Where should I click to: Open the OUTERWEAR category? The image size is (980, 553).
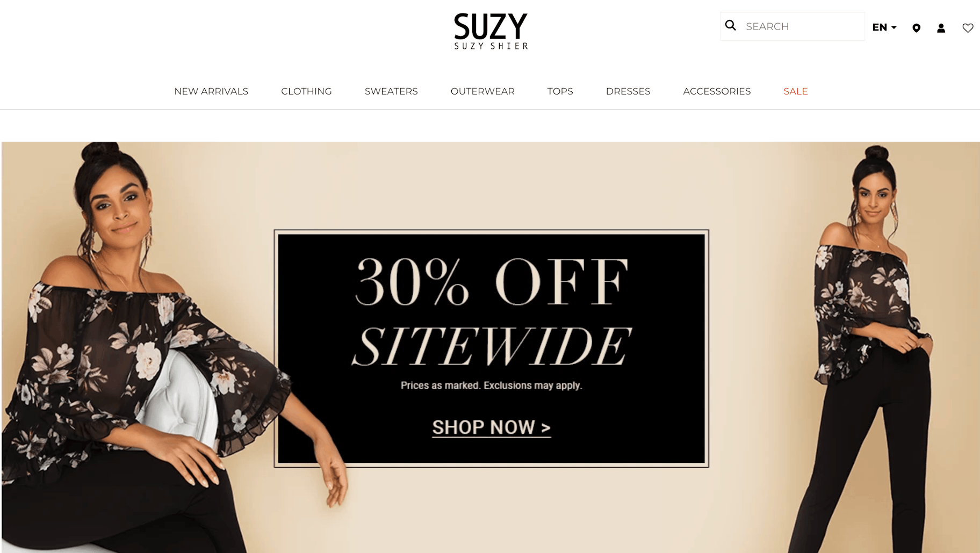tap(482, 91)
